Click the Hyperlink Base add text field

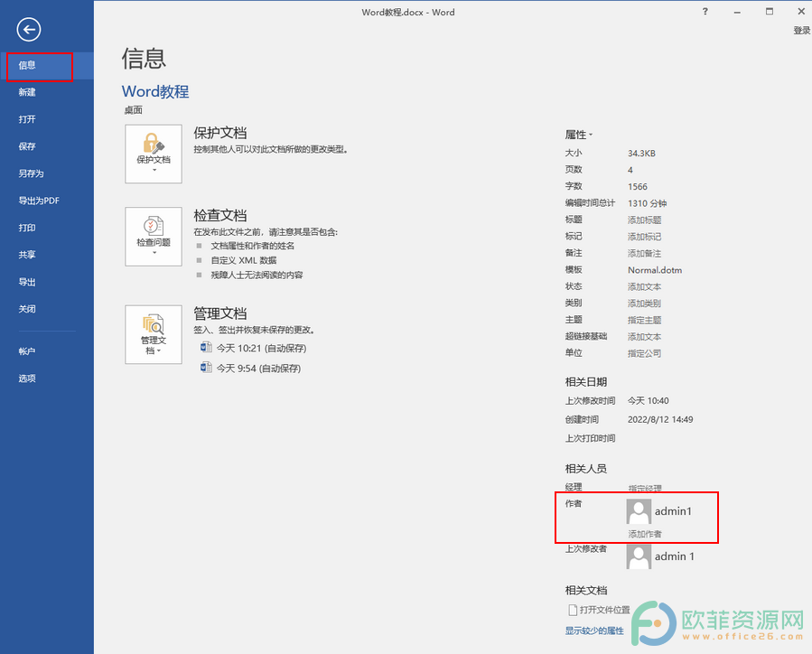[x=644, y=337]
